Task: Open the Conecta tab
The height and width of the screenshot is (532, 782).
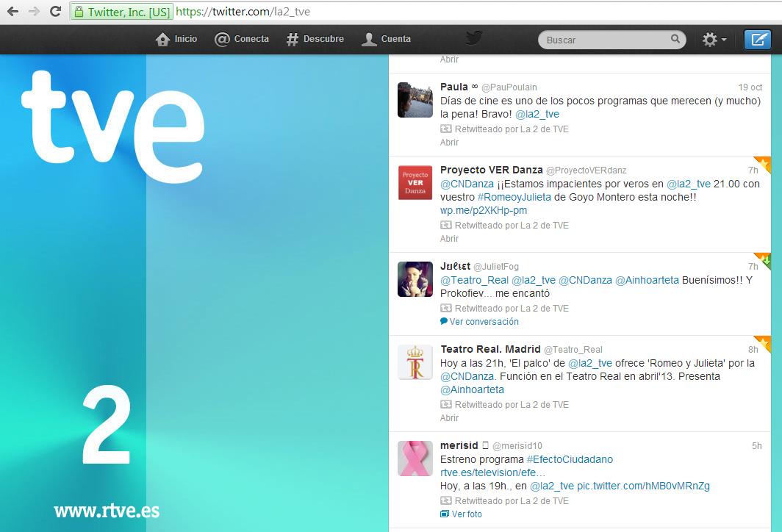Action: pos(242,39)
